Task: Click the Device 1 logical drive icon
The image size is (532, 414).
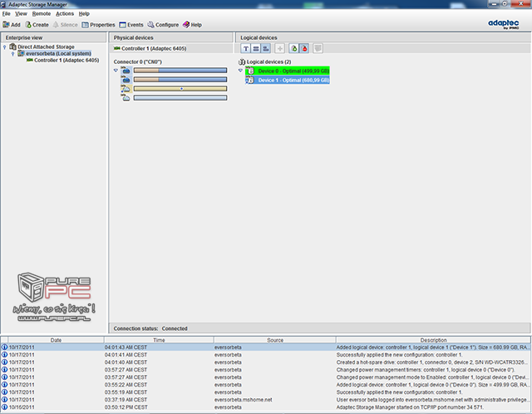Action: [250, 80]
